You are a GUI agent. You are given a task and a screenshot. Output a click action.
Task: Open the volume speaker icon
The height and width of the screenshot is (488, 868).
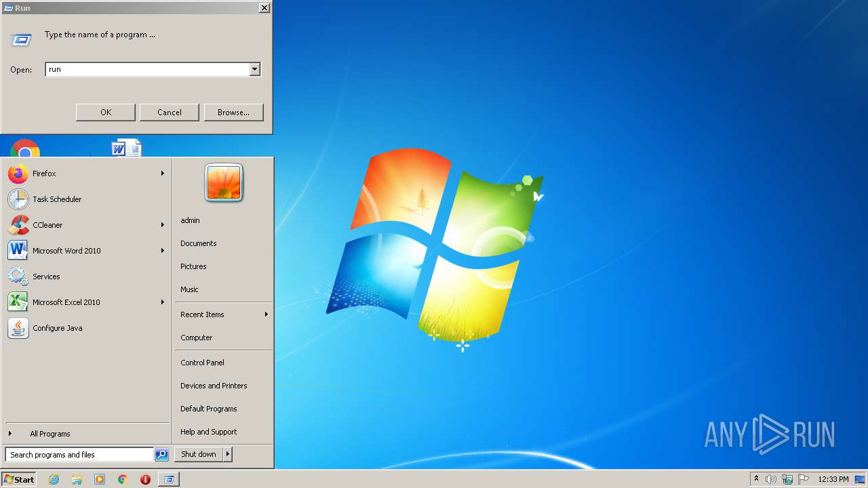point(771,479)
